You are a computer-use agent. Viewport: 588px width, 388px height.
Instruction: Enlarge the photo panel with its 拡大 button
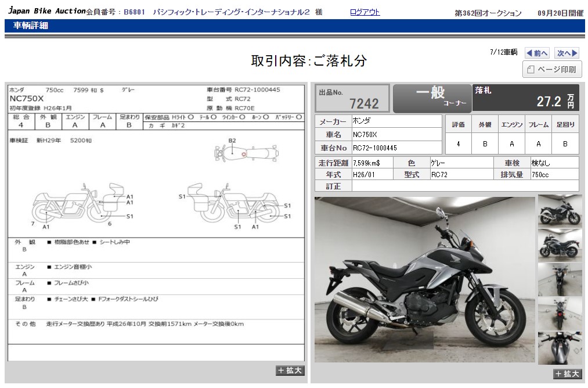coord(567,373)
